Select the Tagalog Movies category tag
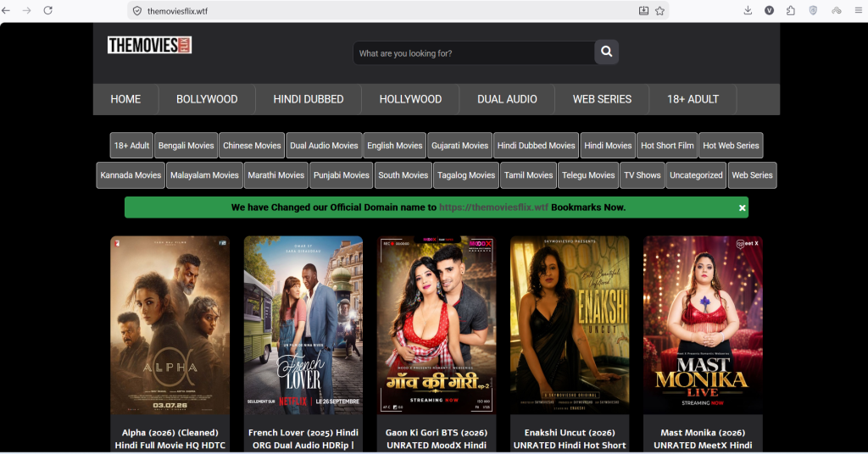The height and width of the screenshot is (454, 868). pyautogui.click(x=466, y=175)
